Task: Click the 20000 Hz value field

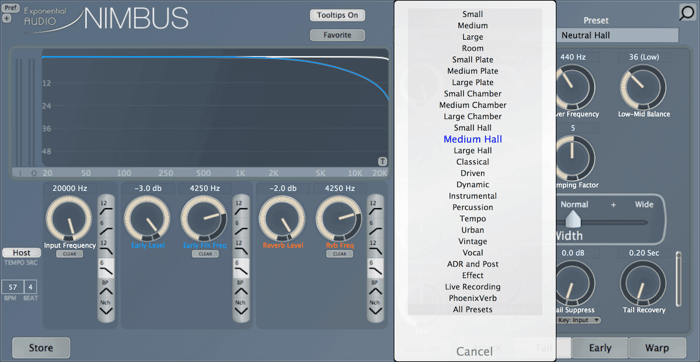Action: click(x=69, y=188)
